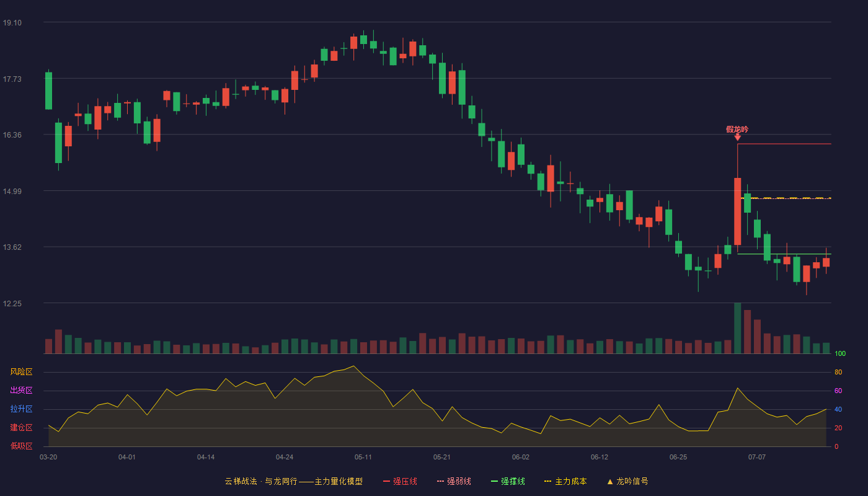Viewport: 868px width, 496px height.
Task: Select the 建仓区 zone label
Action: click(21, 428)
